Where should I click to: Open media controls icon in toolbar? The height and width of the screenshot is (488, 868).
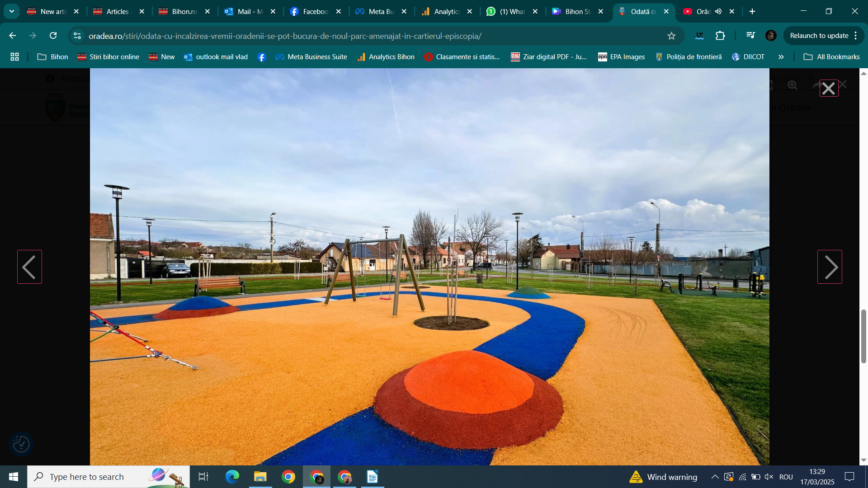(750, 36)
